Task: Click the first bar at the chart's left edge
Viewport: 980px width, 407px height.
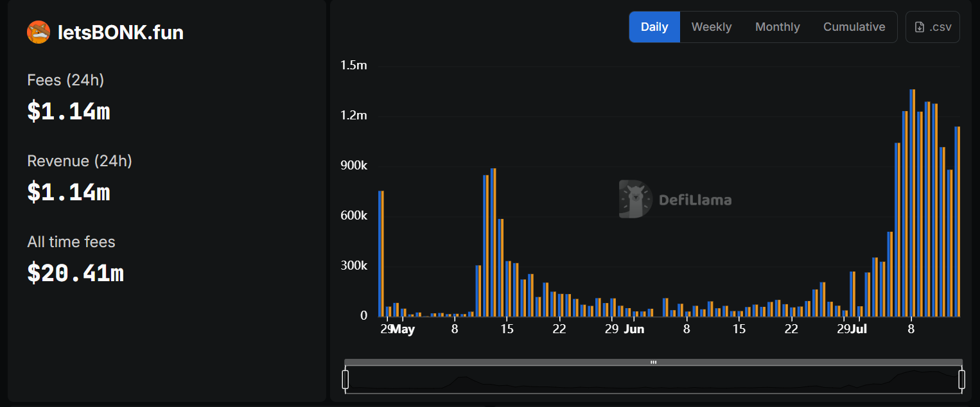Action: pos(381,254)
